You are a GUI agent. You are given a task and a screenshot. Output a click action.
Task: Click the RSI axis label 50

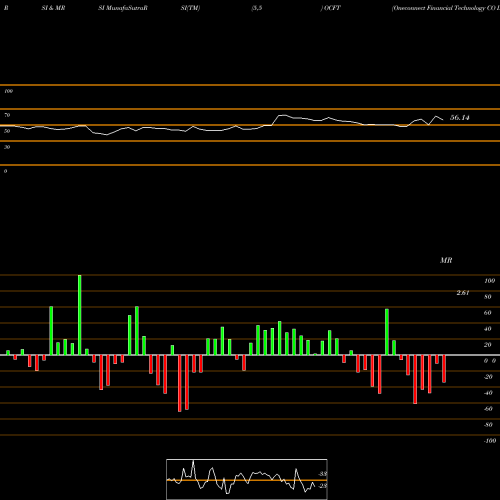pyautogui.click(x=7, y=131)
